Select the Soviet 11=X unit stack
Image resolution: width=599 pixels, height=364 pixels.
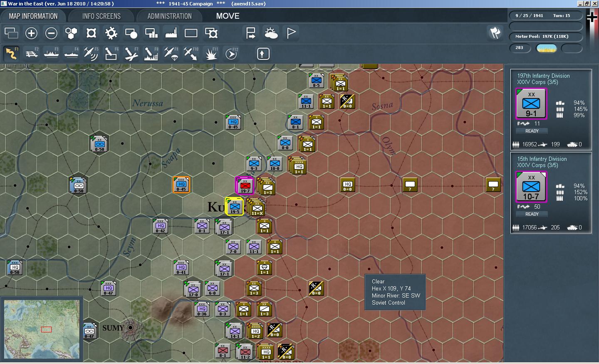257,208
